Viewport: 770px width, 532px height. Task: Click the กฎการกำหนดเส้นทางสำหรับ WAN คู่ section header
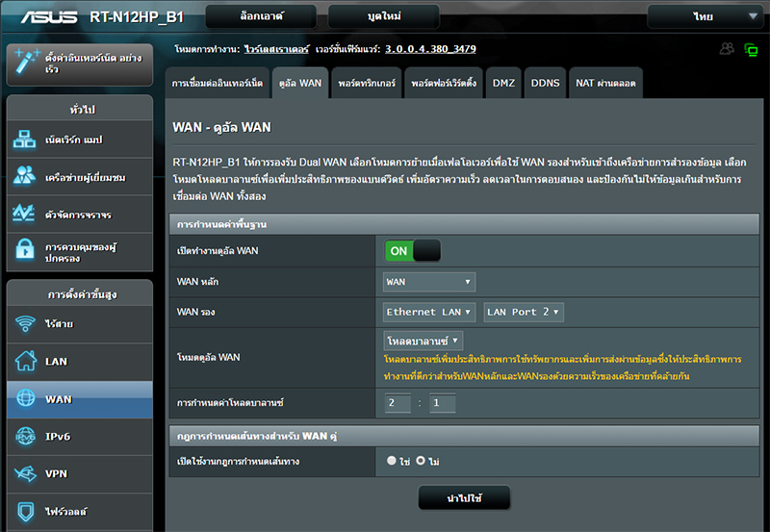coord(464,436)
